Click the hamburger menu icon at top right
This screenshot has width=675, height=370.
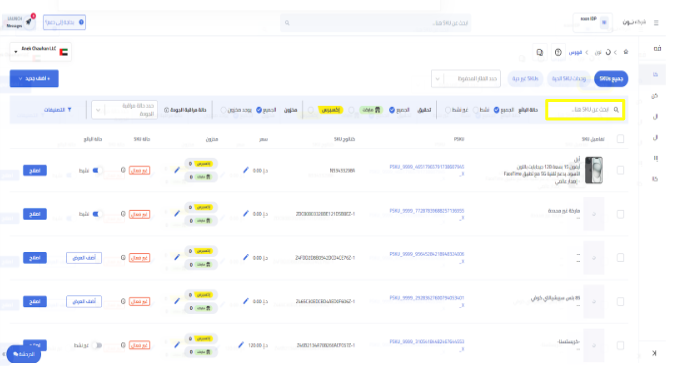pos(656,23)
